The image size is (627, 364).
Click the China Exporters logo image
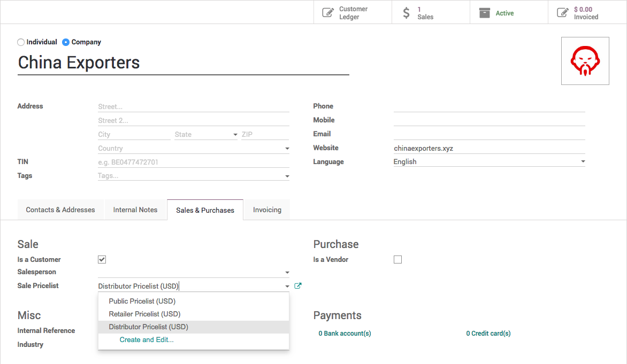pyautogui.click(x=585, y=61)
